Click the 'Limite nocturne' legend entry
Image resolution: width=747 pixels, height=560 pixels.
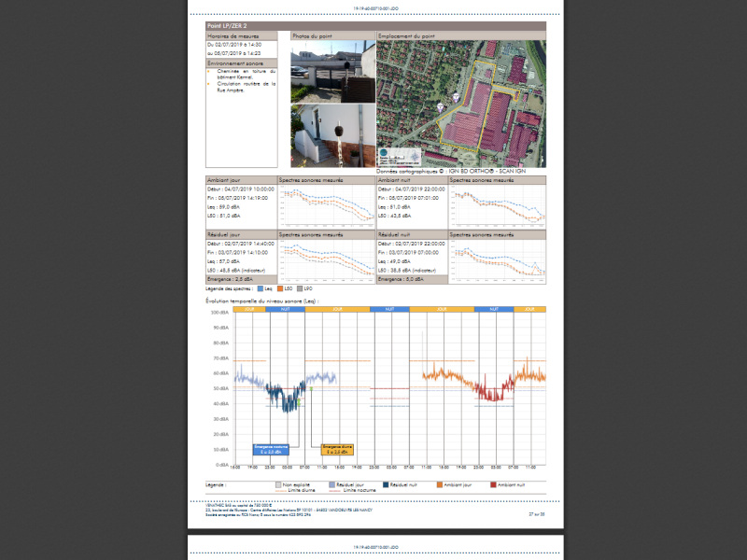tap(353, 491)
